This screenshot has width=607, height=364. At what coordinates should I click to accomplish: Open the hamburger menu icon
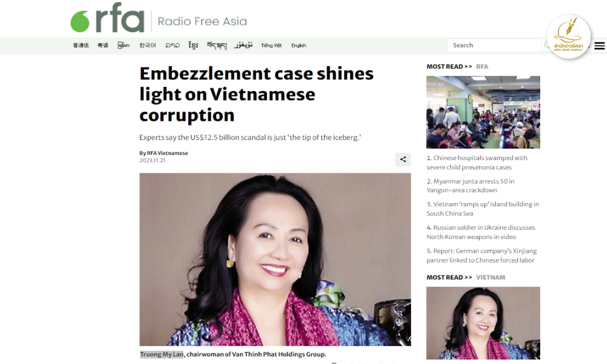click(599, 45)
